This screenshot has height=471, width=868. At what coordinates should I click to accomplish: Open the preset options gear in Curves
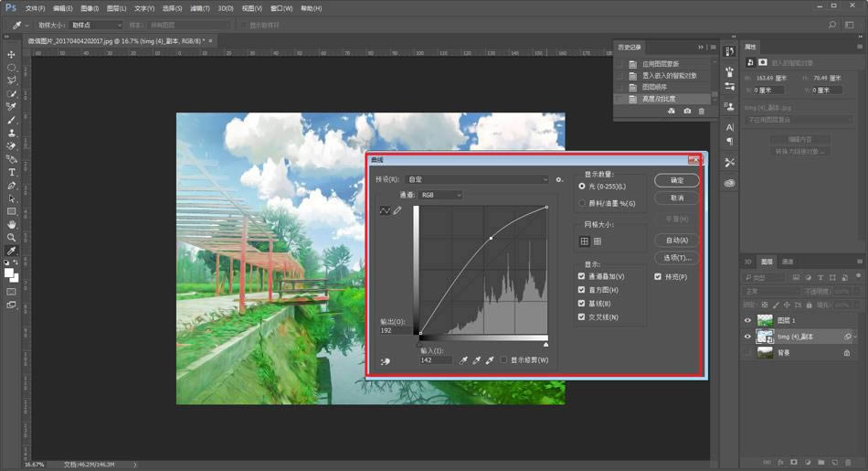[x=559, y=180]
